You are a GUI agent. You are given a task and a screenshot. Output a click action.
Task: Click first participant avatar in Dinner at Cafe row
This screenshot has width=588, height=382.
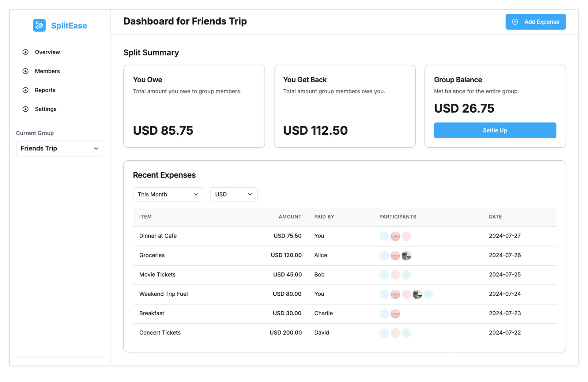[384, 236]
